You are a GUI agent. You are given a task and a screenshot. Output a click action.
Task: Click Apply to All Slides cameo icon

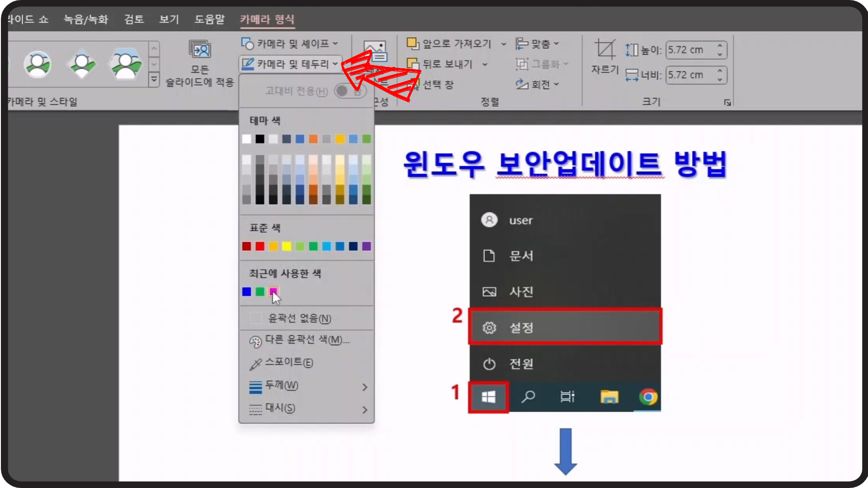tap(199, 50)
